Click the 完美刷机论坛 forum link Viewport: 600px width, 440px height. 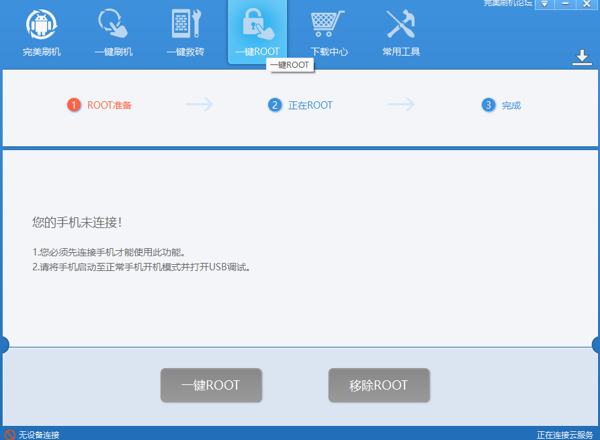[507, 4]
